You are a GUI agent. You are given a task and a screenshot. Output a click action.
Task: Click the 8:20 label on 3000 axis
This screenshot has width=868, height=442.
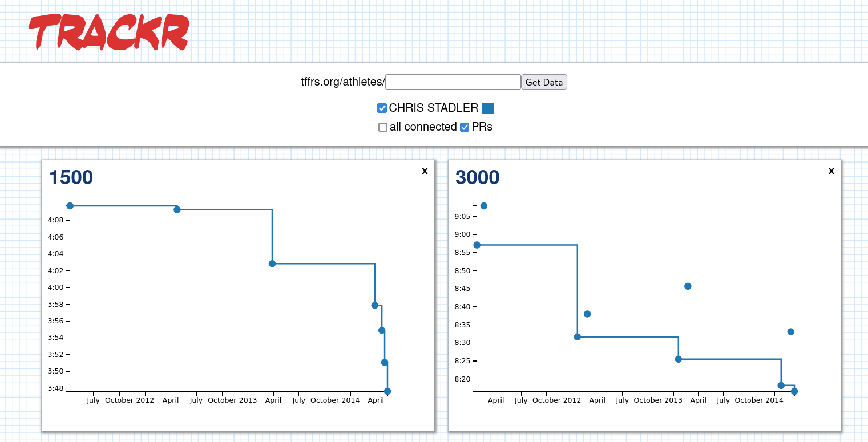click(x=463, y=380)
